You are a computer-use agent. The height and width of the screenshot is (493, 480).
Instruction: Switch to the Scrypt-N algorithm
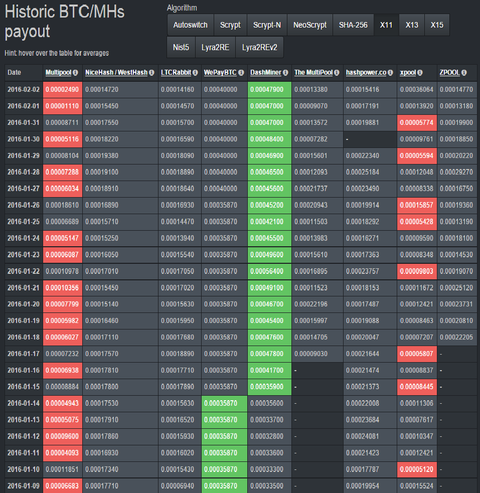(x=267, y=25)
